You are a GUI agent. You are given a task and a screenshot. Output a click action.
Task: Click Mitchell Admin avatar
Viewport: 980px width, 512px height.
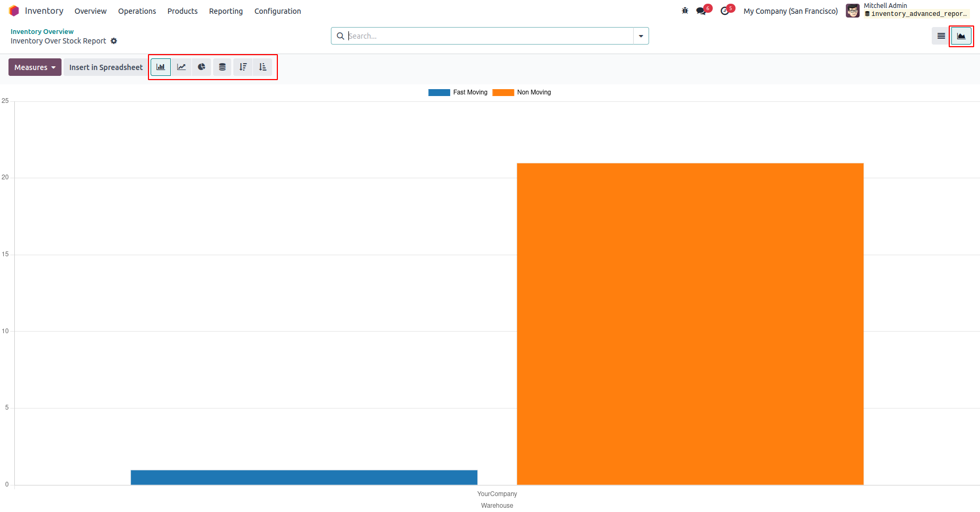[x=853, y=11]
